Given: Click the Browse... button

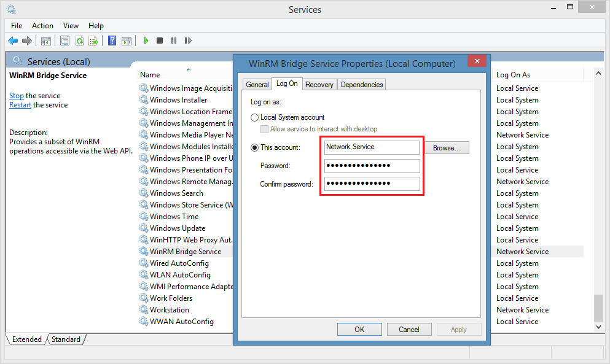Looking at the screenshot, I should [x=446, y=148].
